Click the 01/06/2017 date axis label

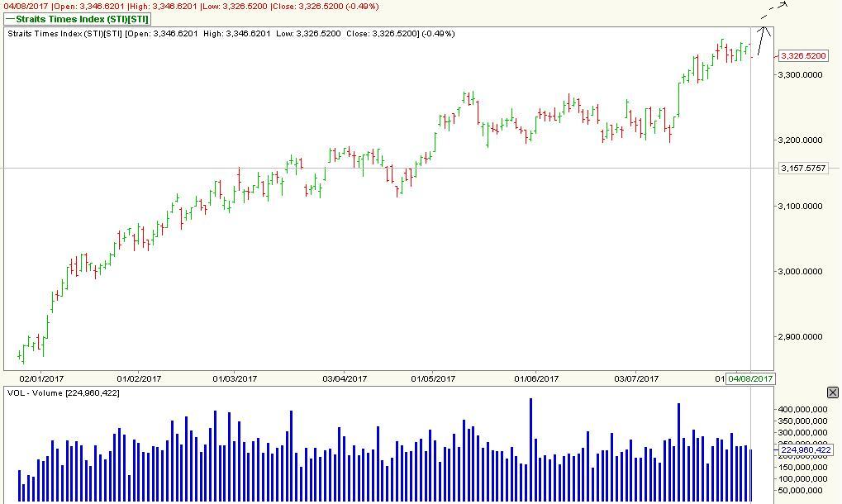point(536,378)
